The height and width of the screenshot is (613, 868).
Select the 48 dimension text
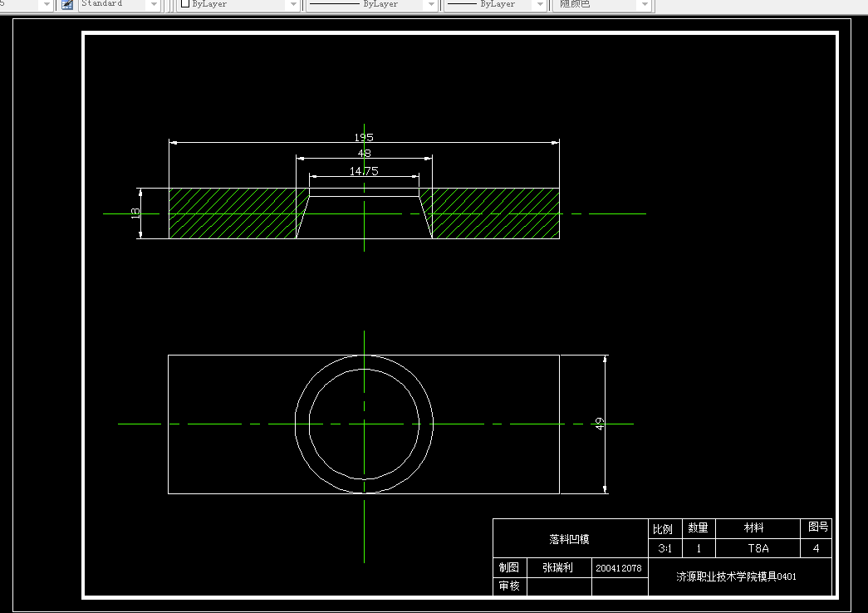pyautogui.click(x=365, y=154)
